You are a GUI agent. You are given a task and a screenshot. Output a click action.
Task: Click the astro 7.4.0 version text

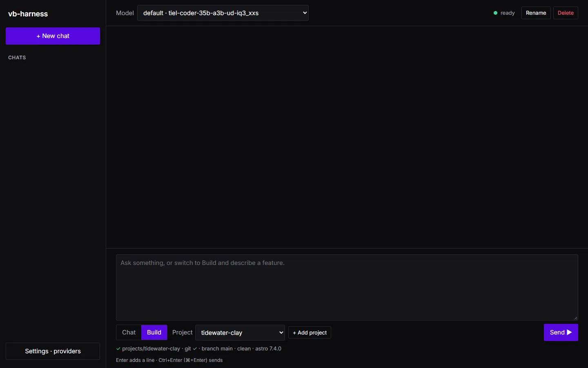[x=268, y=349]
